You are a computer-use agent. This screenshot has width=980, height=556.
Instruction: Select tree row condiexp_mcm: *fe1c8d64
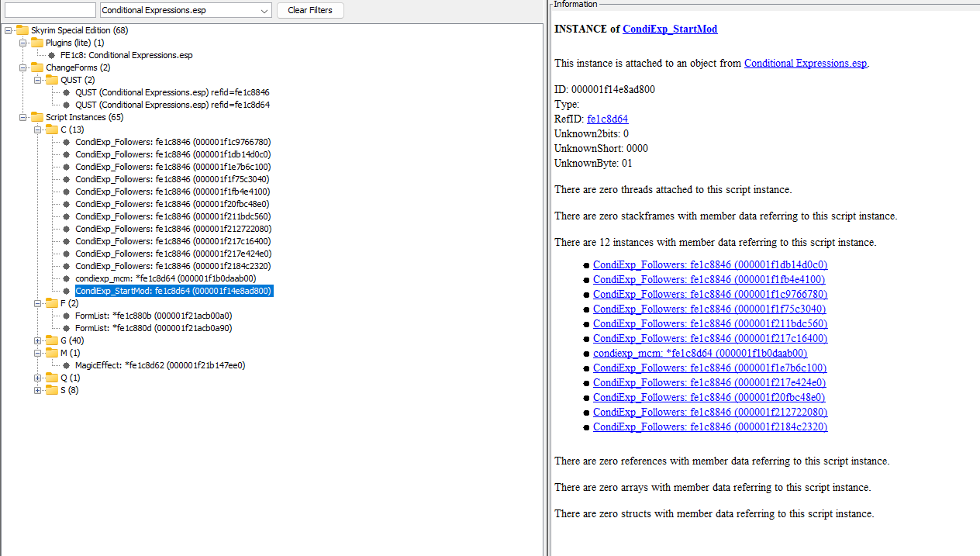tap(165, 278)
